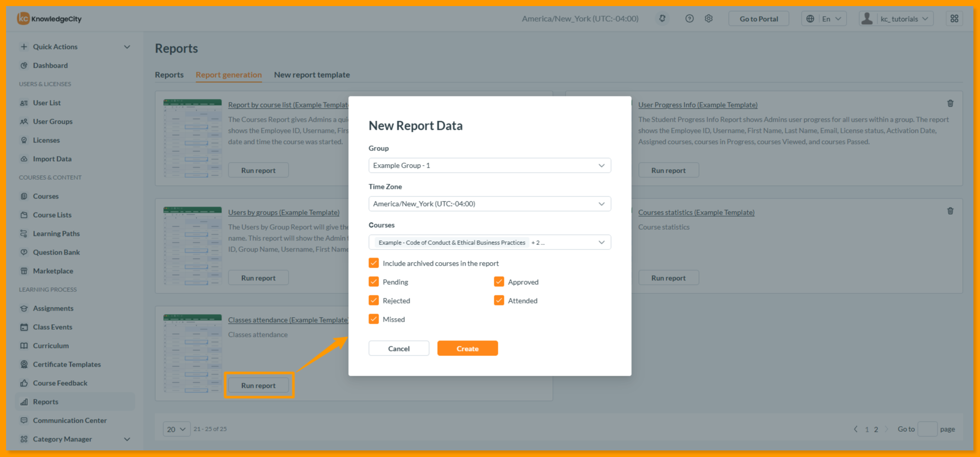Open the page size 20 dropdown
This screenshot has width=980, height=457.
pyautogui.click(x=176, y=429)
